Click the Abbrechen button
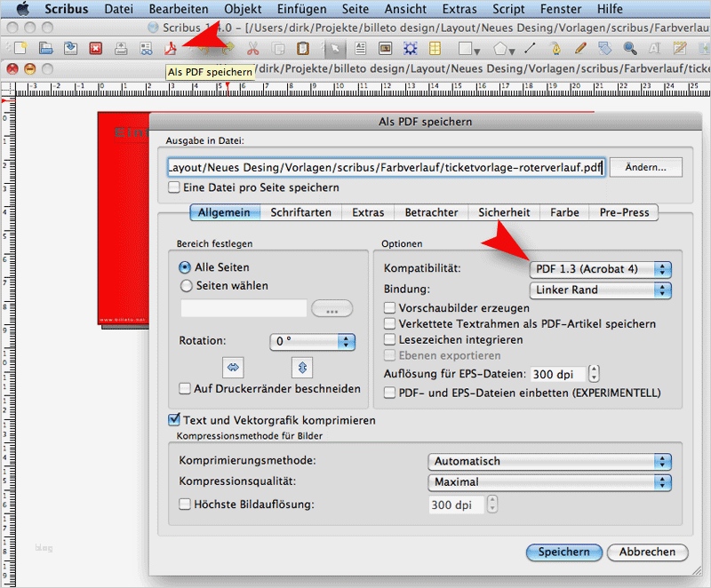711x588 pixels. [648, 552]
